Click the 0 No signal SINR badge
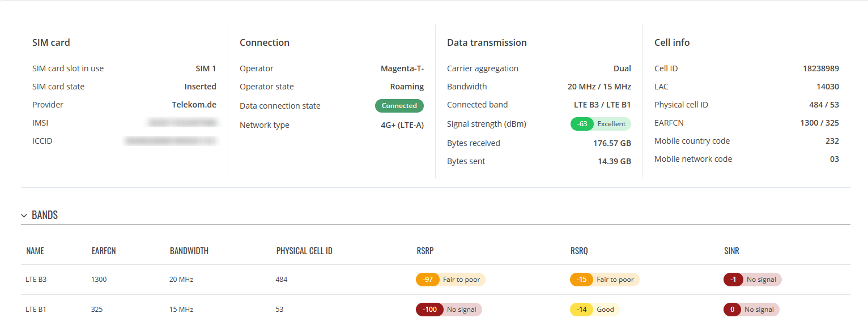This screenshot has height=335, width=868. tap(751, 310)
